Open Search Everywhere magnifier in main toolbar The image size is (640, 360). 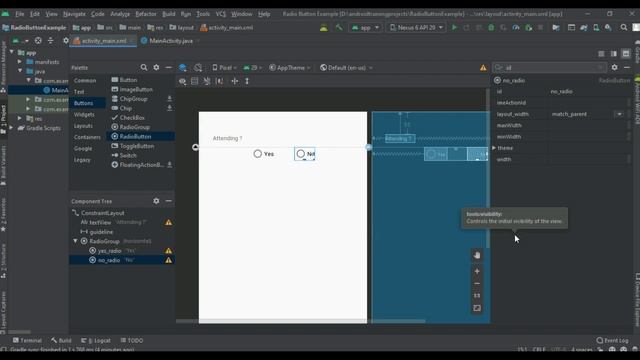tap(624, 27)
